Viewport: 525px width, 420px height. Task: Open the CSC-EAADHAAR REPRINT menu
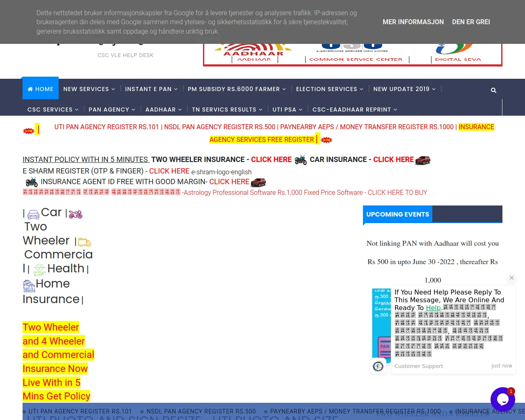(355, 110)
